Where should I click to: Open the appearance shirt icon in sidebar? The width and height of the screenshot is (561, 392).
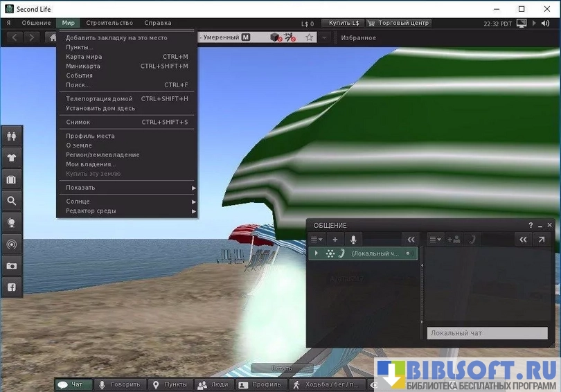click(12, 158)
